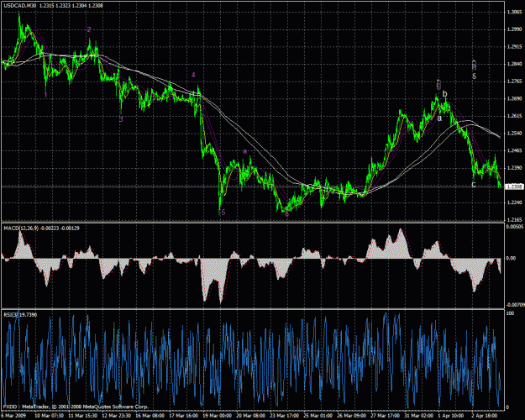Image resolution: width=525 pixels, height=420 pixels.
Task: Click the 1.2990 price axis label
Action: click(514, 29)
